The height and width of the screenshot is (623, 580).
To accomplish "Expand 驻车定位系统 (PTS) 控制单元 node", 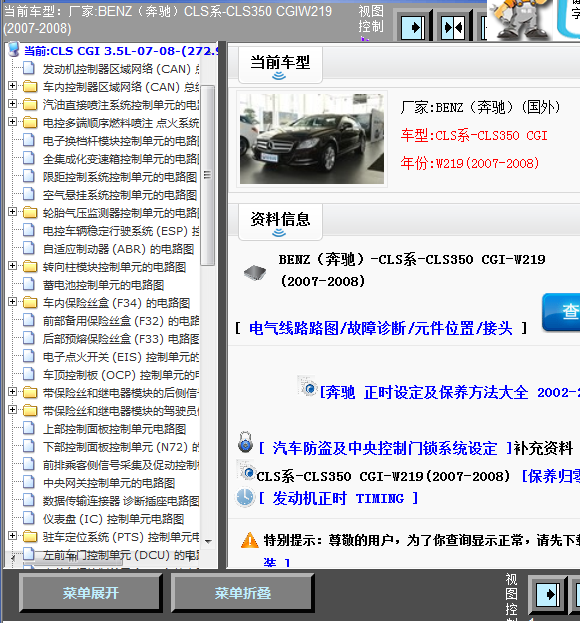I will pyautogui.click(x=13, y=536).
